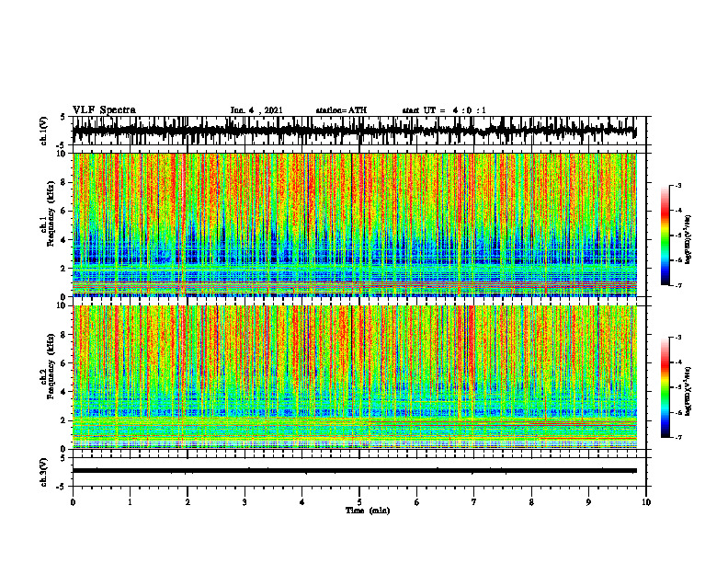The height and width of the screenshot is (563, 728).
Task: Click the 'Time (min)' x-axis label
Action: 368,511
